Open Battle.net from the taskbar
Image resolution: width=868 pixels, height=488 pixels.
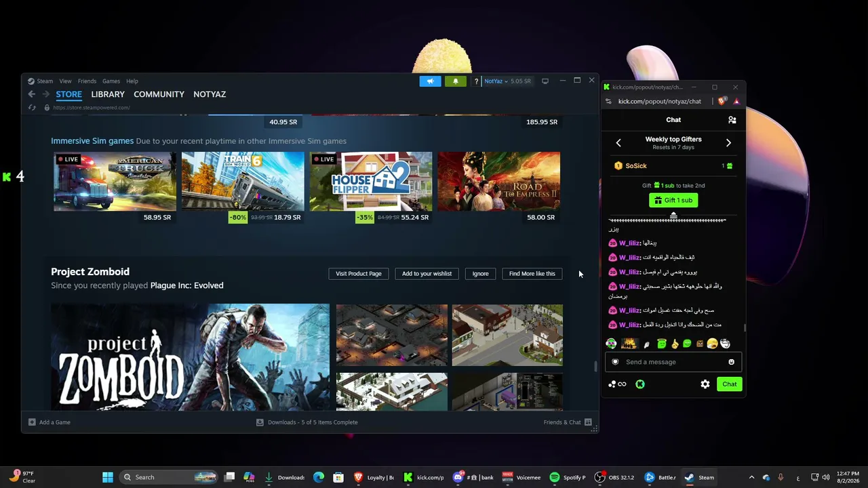pos(660,477)
